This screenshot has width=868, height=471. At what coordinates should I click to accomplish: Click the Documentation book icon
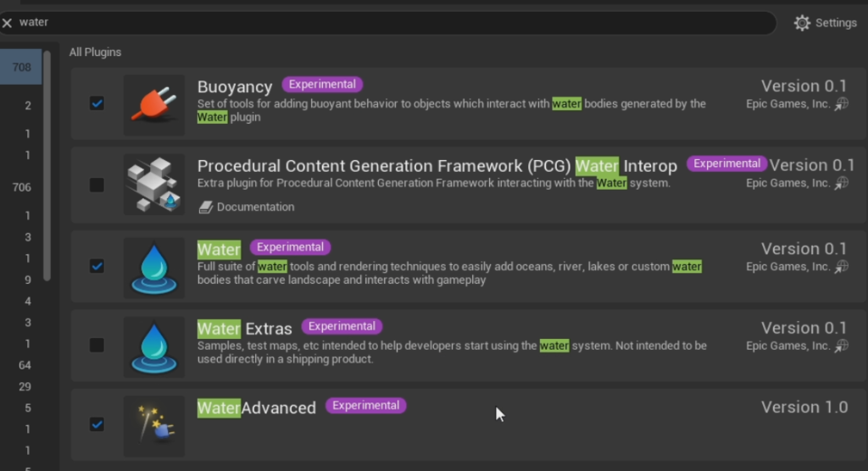pos(206,207)
